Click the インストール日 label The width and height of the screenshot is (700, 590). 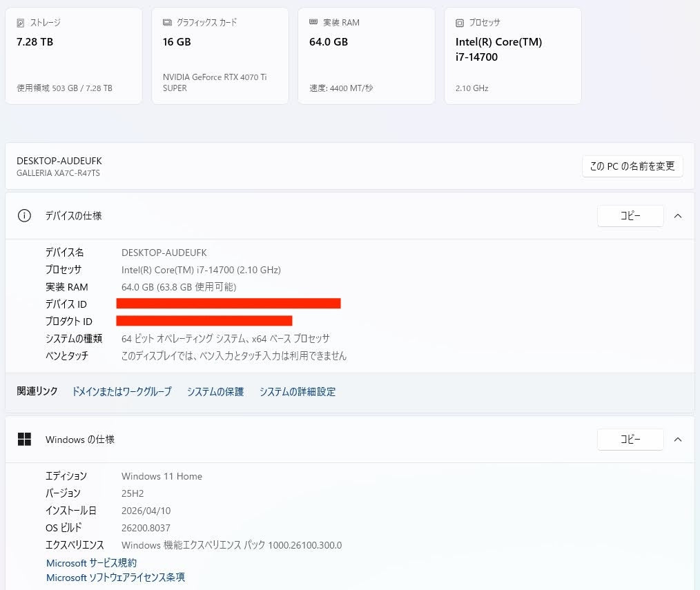(71, 511)
